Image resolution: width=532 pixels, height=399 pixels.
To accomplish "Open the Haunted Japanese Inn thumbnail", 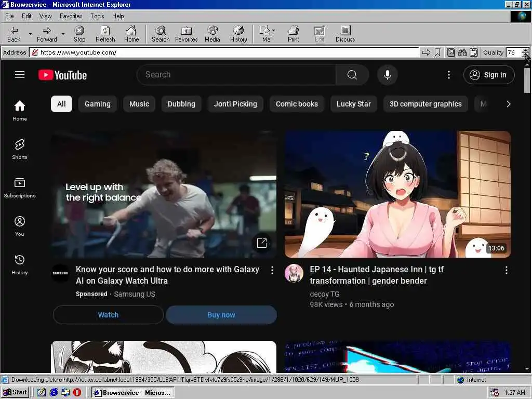I will pyautogui.click(x=397, y=194).
